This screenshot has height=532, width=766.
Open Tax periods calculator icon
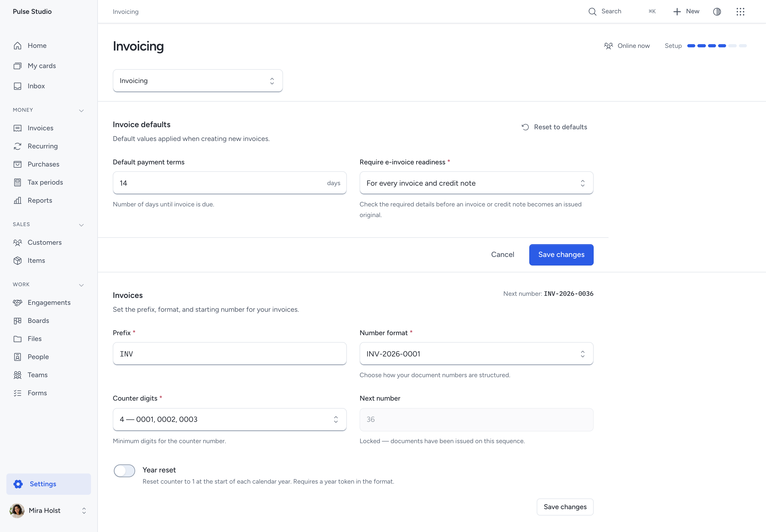17,182
